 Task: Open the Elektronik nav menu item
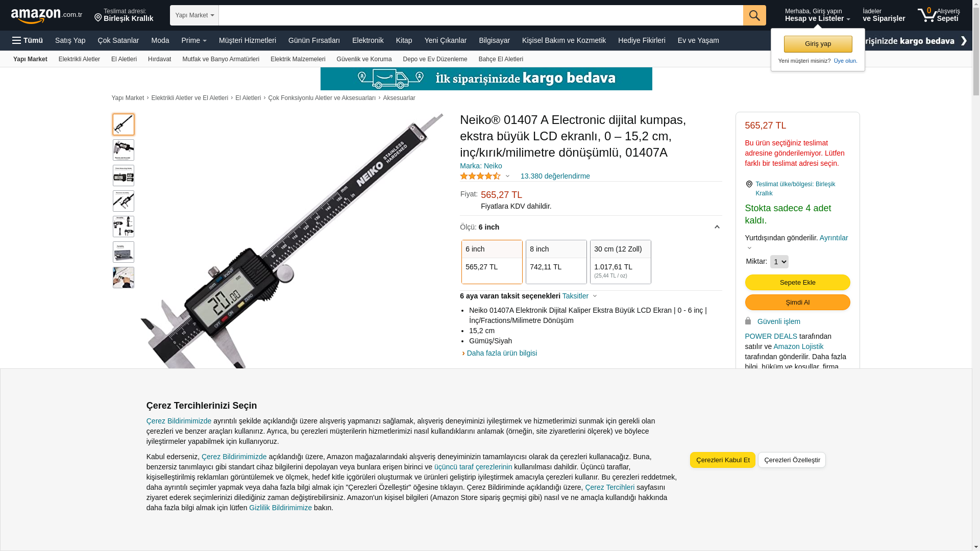367,40
